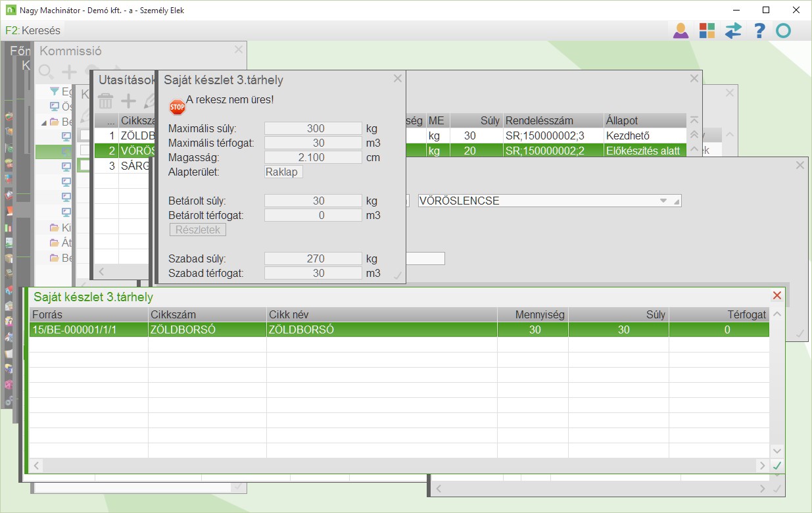Screen dimensions: 812x513
Task: Click the funnel filter icon in Kommissió tree
Action: coord(55,91)
